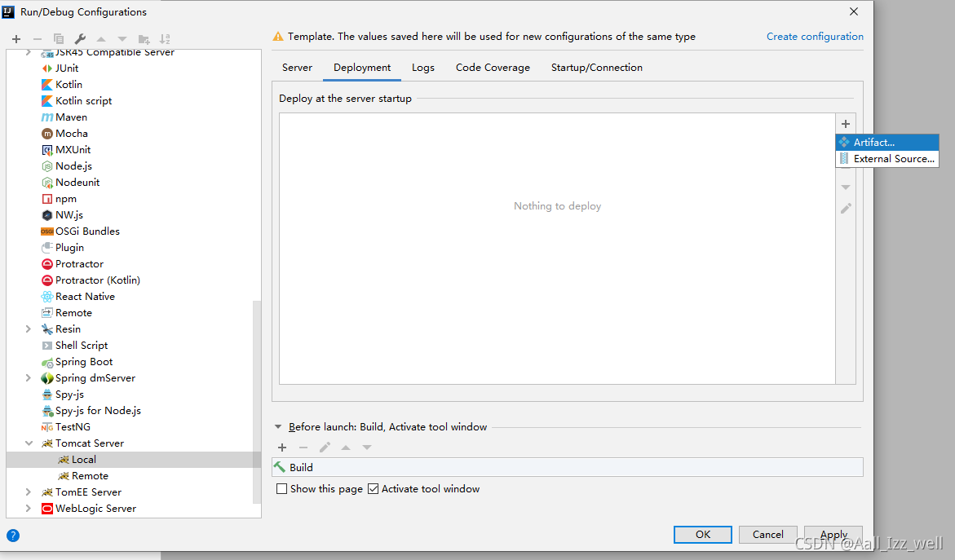Expand the Spring dmServer node
955x560 pixels.
pyautogui.click(x=28, y=378)
